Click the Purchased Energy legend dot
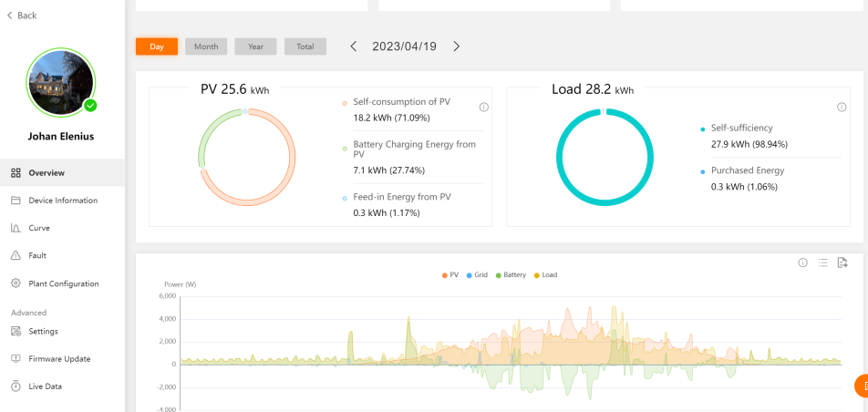868x412 pixels. (x=702, y=171)
